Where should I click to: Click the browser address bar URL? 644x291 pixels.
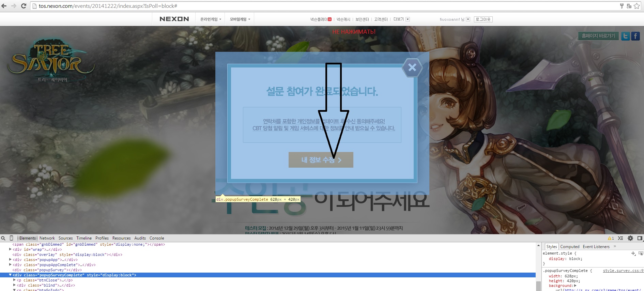click(x=108, y=6)
